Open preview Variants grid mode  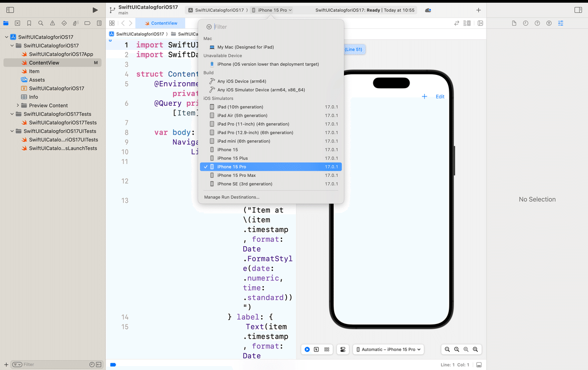(x=327, y=349)
